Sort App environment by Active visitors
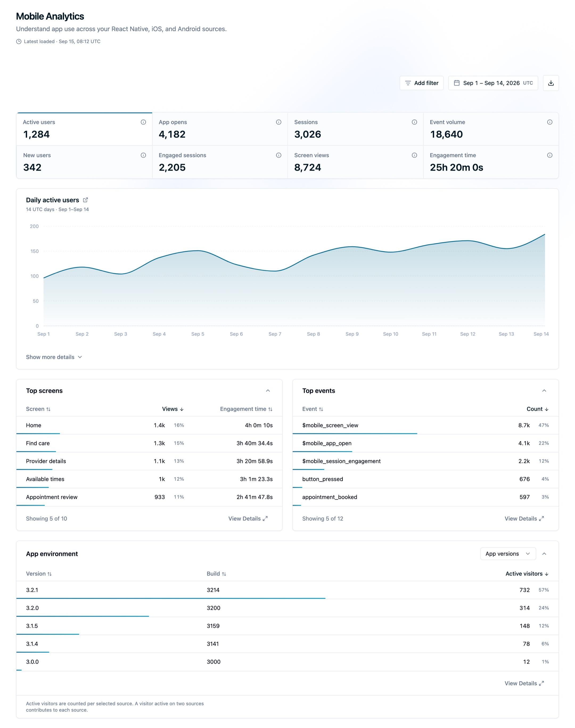This screenshot has width=575, height=728. [x=527, y=573]
